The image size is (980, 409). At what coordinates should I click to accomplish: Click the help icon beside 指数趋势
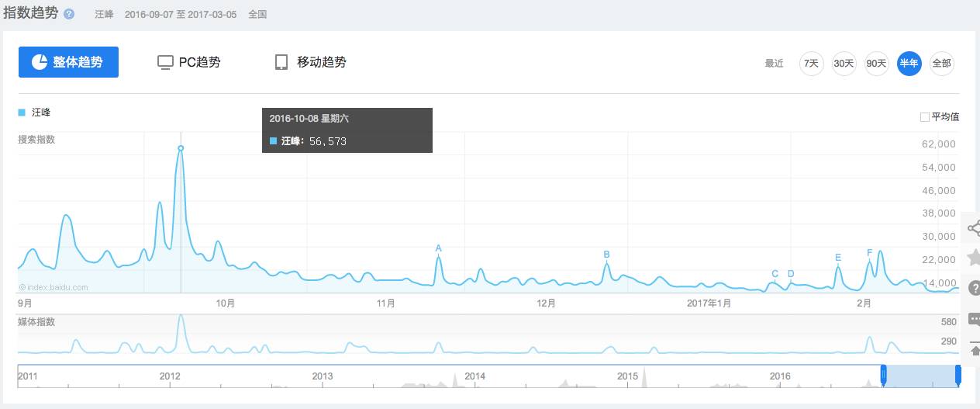tap(69, 14)
